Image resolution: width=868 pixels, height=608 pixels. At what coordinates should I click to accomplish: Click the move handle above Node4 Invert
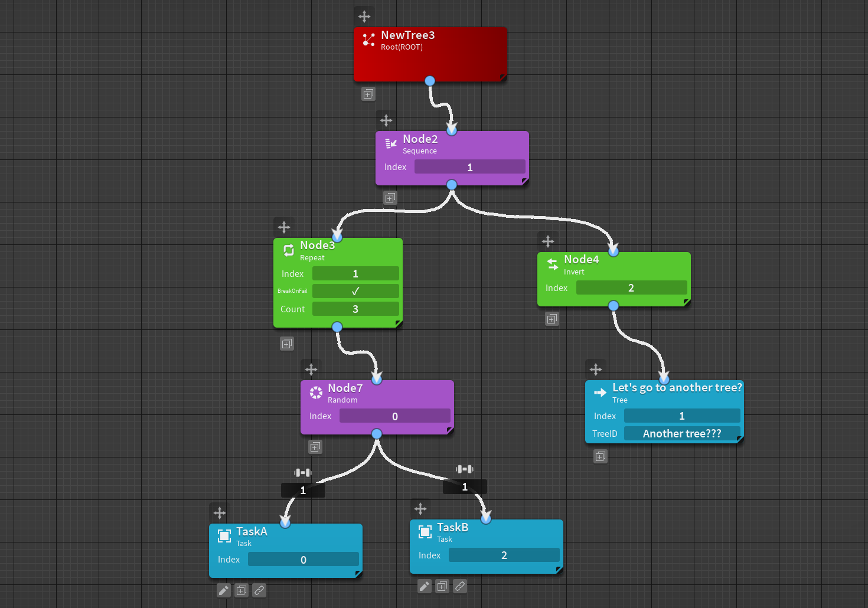tap(548, 241)
